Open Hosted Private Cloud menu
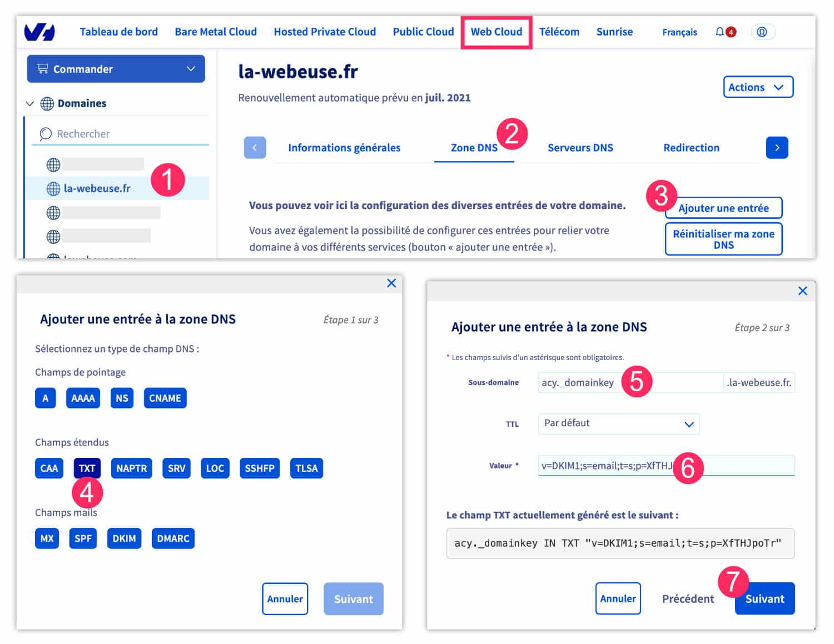The width and height of the screenshot is (834, 644). [x=325, y=32]
